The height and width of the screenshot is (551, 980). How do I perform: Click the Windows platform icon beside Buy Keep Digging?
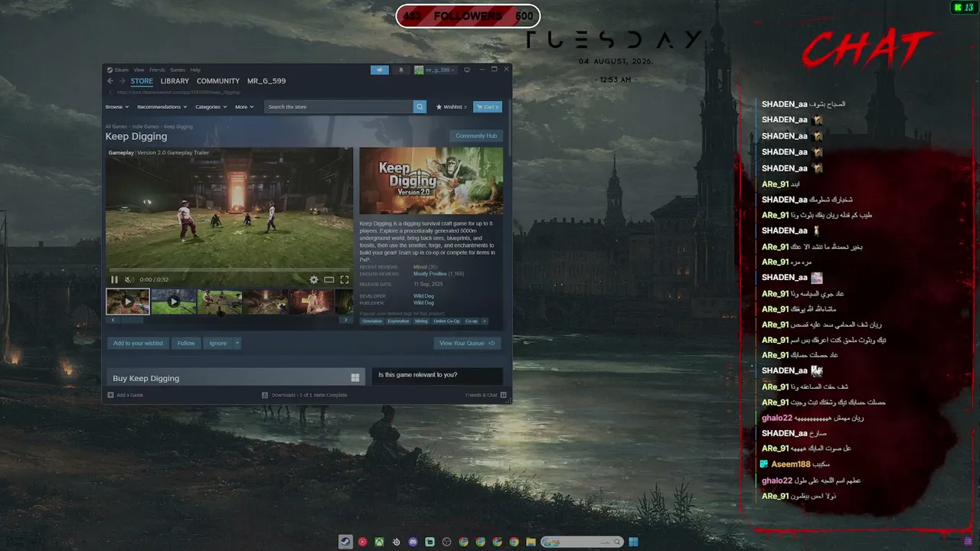pos(355,378)
